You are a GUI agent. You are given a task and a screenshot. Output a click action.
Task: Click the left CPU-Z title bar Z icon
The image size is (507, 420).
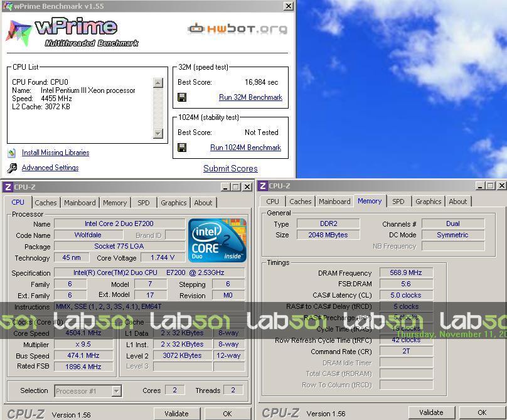click(x=8, y=187)
